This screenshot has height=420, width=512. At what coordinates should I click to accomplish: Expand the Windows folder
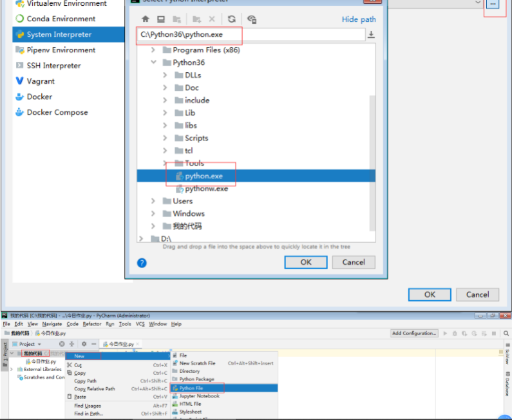click(x=153, y=214)
